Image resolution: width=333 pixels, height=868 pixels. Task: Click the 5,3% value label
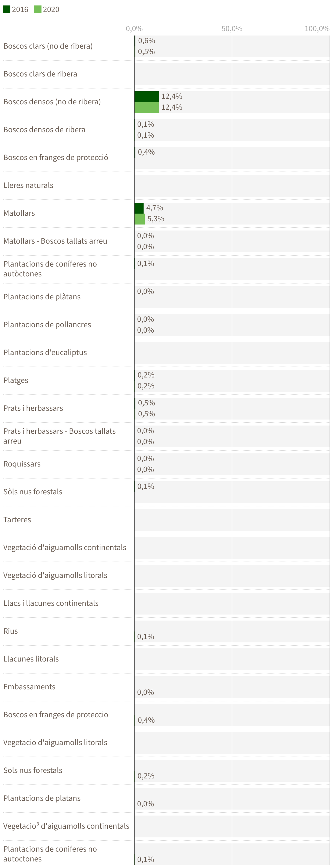(156, 219)
